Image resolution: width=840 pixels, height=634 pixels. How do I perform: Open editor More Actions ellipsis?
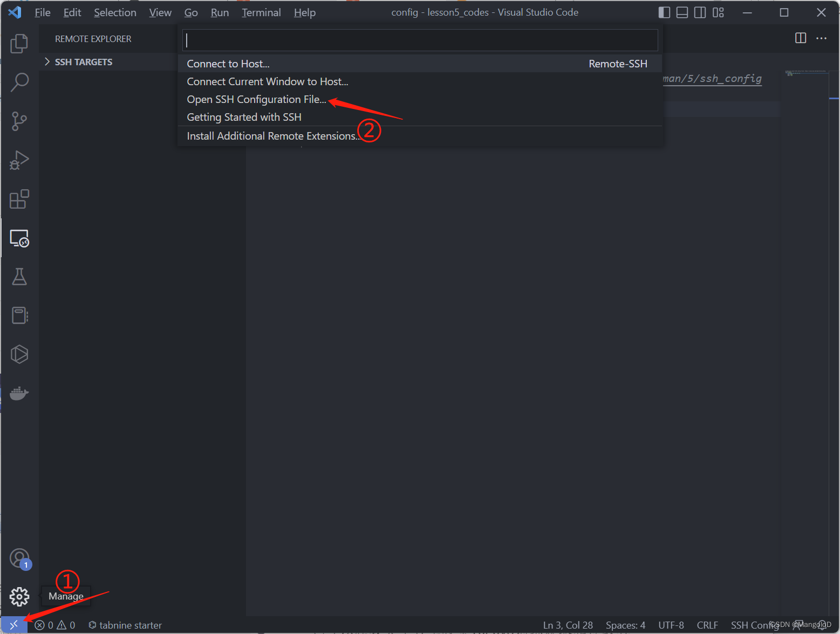click(x=821, y=38)
